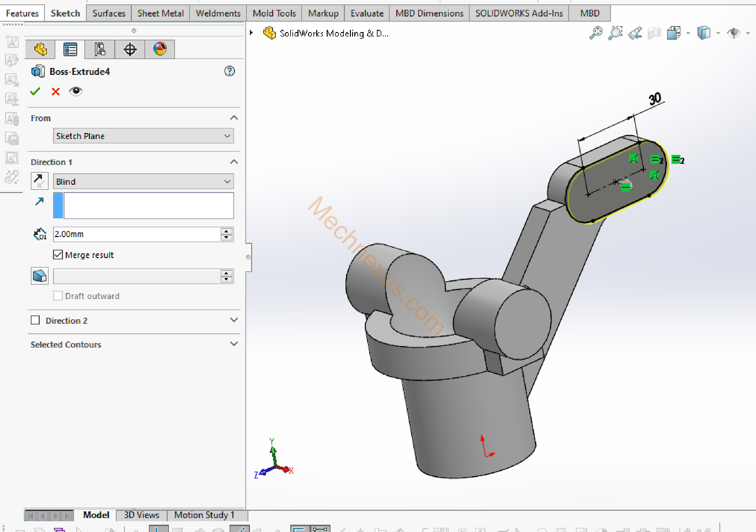Click the depth spinner up arrow

pos(226,231)
